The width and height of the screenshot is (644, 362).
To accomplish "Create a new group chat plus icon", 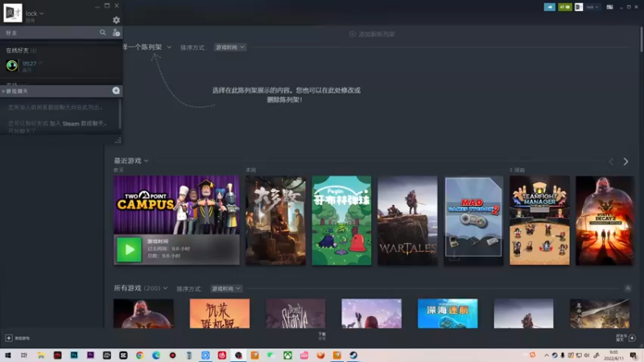I will (x=116, y=91).
